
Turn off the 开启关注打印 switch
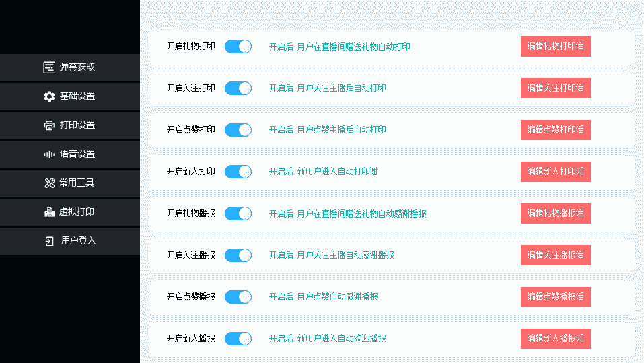tap(238, 88)
